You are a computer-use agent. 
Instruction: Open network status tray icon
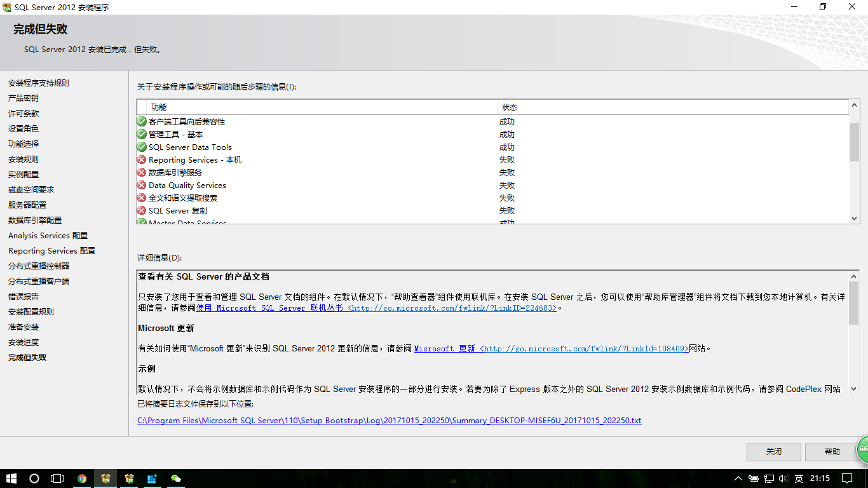click(x=769, y=478)
